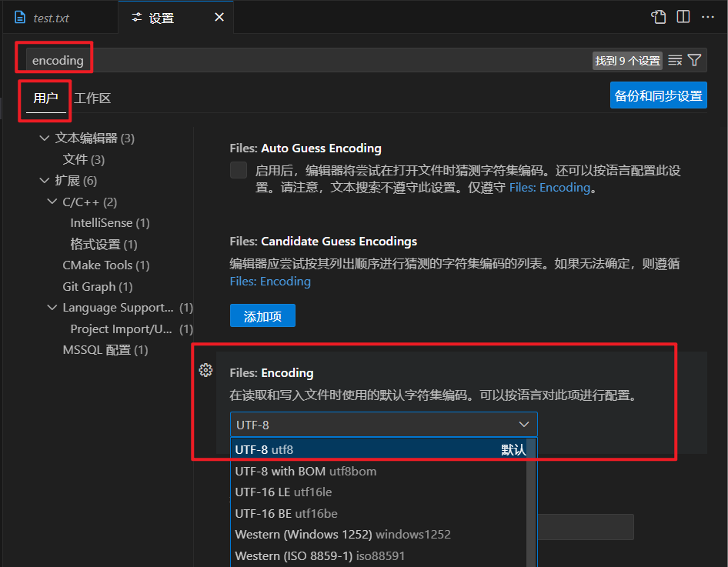Click the filter settings funnel icon
This screenshot has width=728, height=567.
tap(695, 60)
